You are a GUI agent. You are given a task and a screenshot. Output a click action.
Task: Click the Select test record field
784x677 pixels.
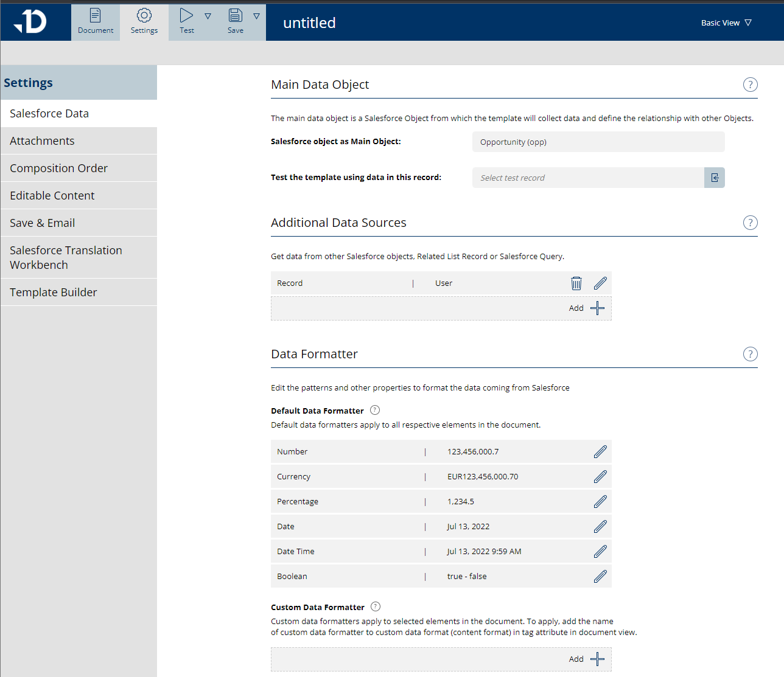point(587,178)
